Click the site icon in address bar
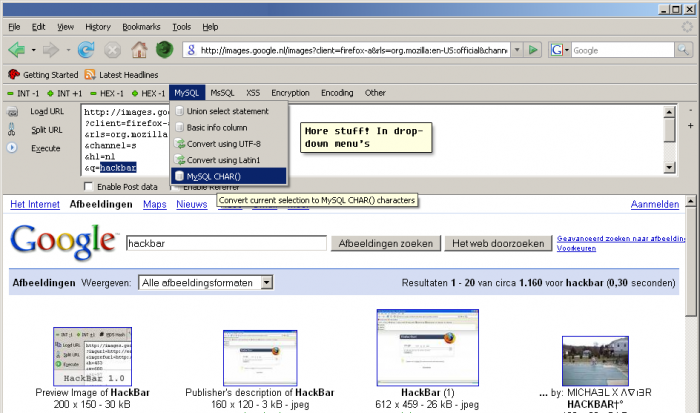Image resolution: width=700 pixels, height=413 pixels. tap(191, 50)
